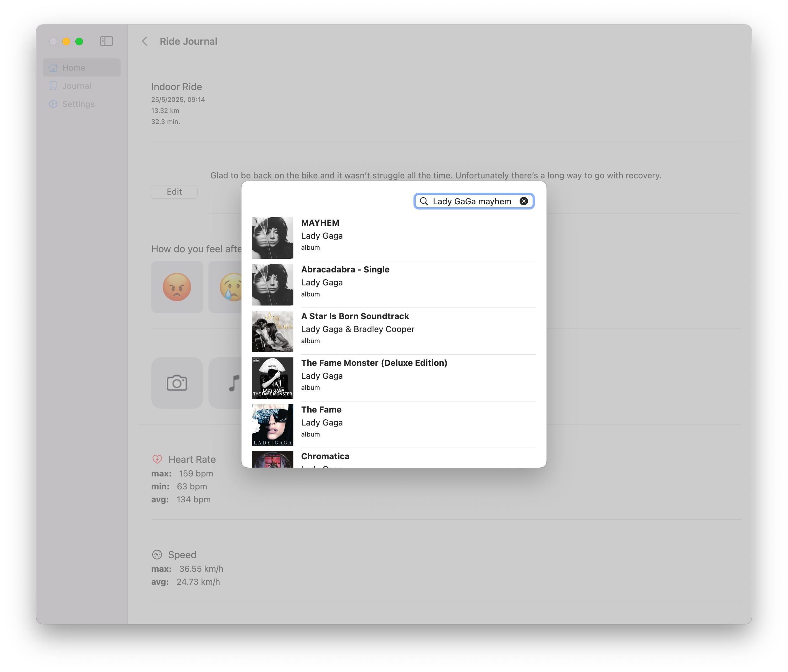Image resolution: width=788 pixels, height=672 pixels.
Task: Click the magnifying glass search icon
Action: pyautogui.click(x=424, y=201)
